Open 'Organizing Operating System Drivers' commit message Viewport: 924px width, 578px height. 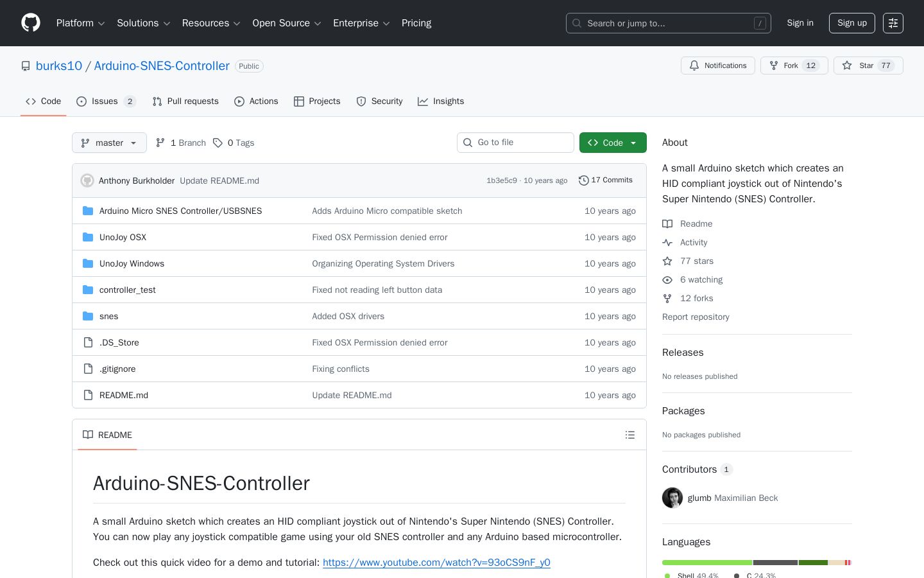click(383, 263)
